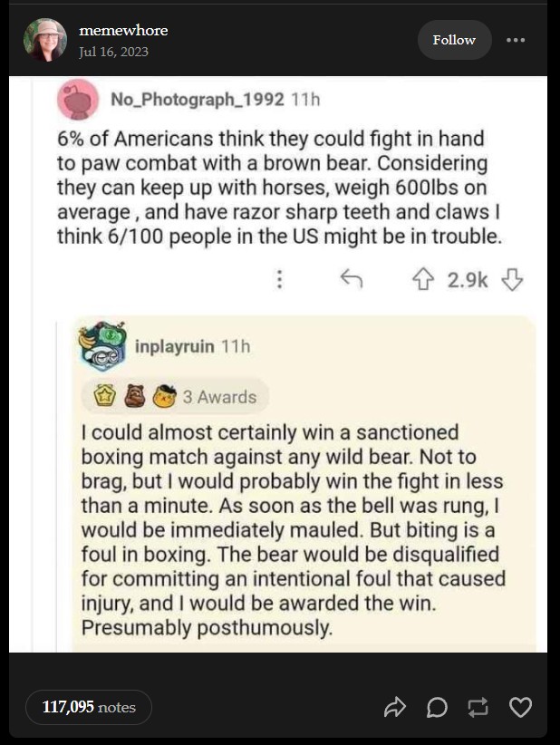Click inplayruin's avatar icon

point(101,347)
